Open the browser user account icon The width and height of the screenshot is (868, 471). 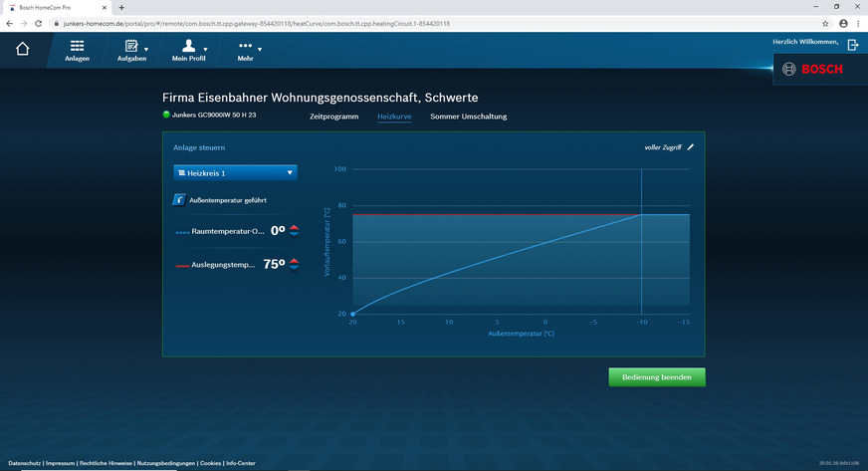pyautogui.click(x=844, y=24)
